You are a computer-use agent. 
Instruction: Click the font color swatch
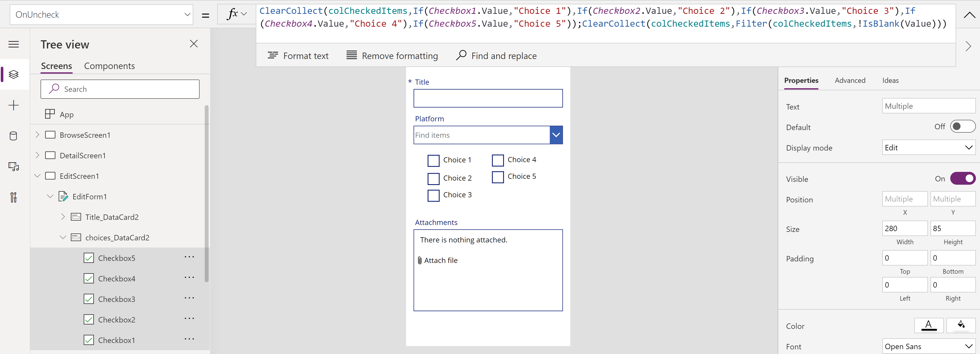click(x=929, y=326)
